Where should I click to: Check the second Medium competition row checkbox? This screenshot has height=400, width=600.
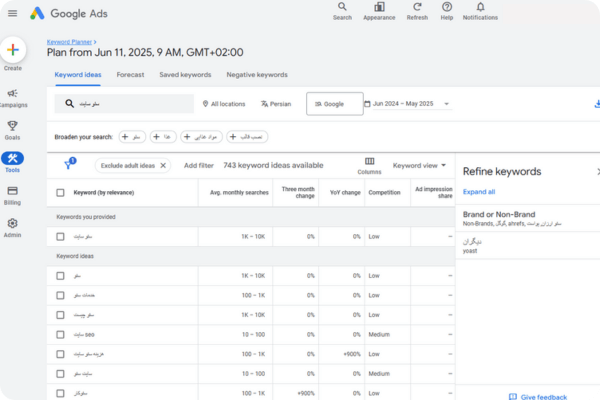click(60, 374)
